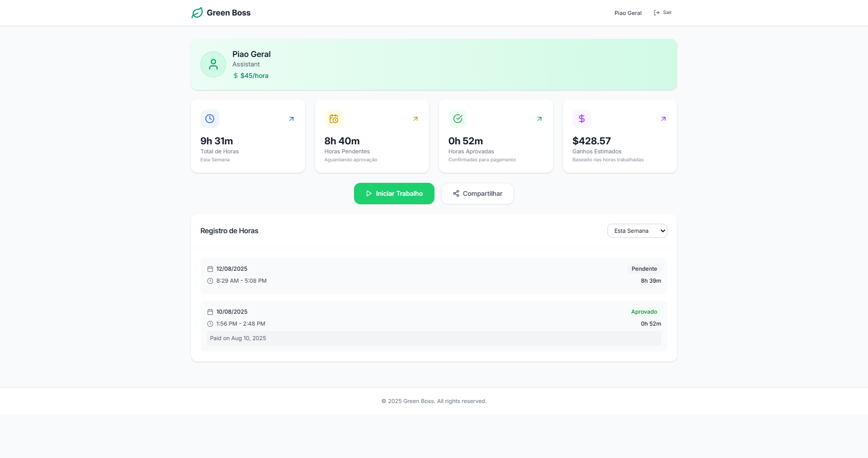Click Sair to log out

[662, 12]
